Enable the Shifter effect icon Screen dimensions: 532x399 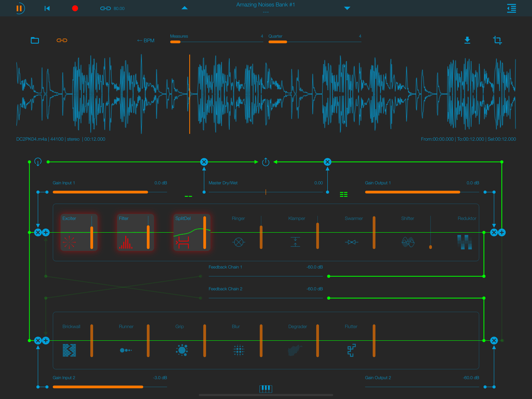click(408, 242)
